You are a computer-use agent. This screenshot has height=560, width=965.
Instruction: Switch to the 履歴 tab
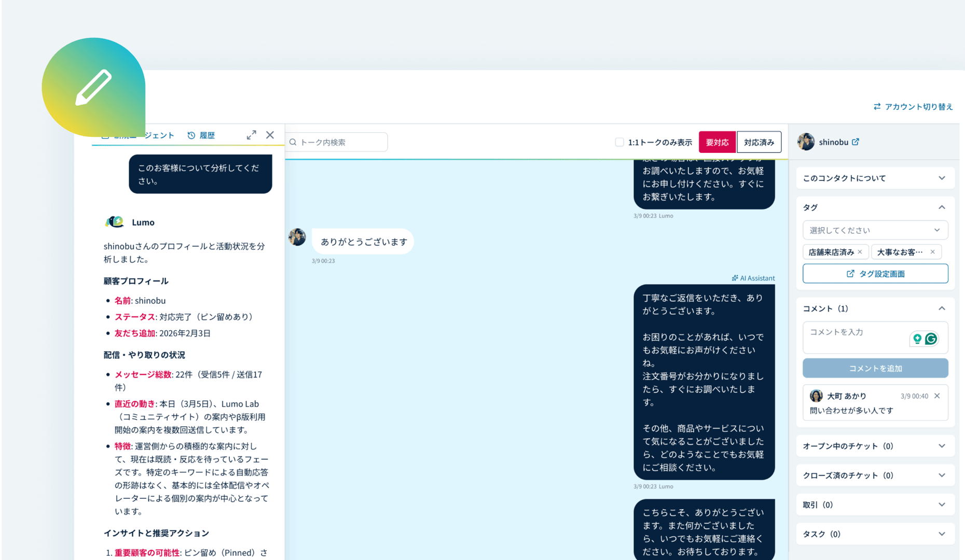[201, 135]
